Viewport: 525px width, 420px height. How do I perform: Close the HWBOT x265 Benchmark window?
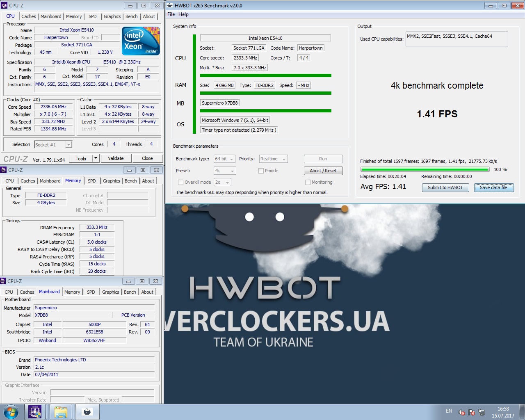pyautogui.click(x=517, y=5)
